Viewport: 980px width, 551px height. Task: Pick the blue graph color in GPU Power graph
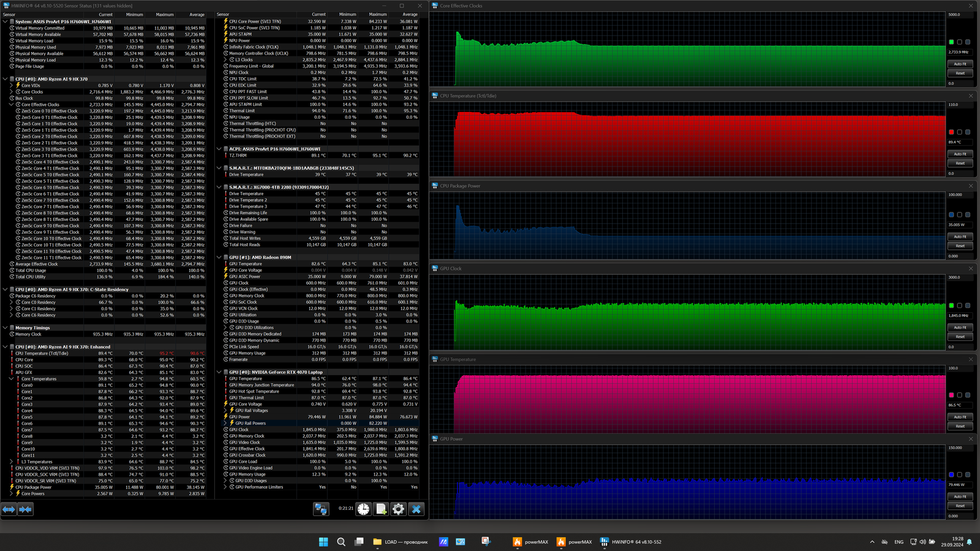[951, 474]
